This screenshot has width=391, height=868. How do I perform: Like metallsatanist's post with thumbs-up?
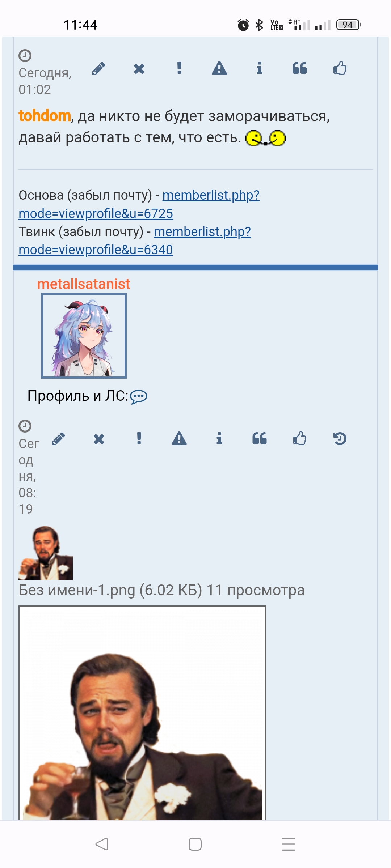[x=300, y=438]
